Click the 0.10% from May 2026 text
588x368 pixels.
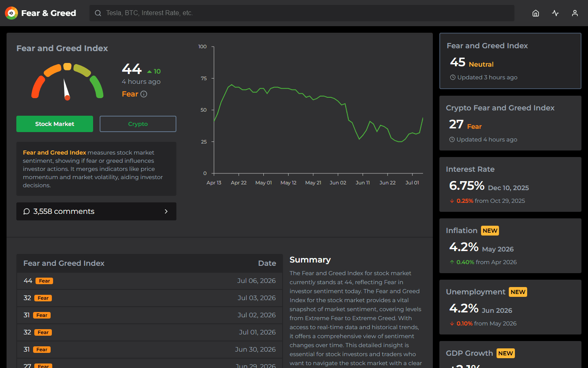(487, 323)
